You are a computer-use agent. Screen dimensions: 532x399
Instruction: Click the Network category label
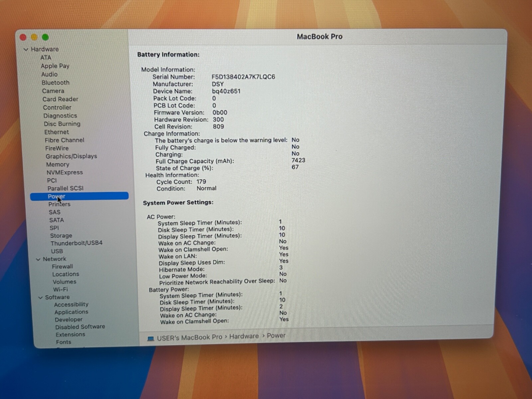(55, 259)
